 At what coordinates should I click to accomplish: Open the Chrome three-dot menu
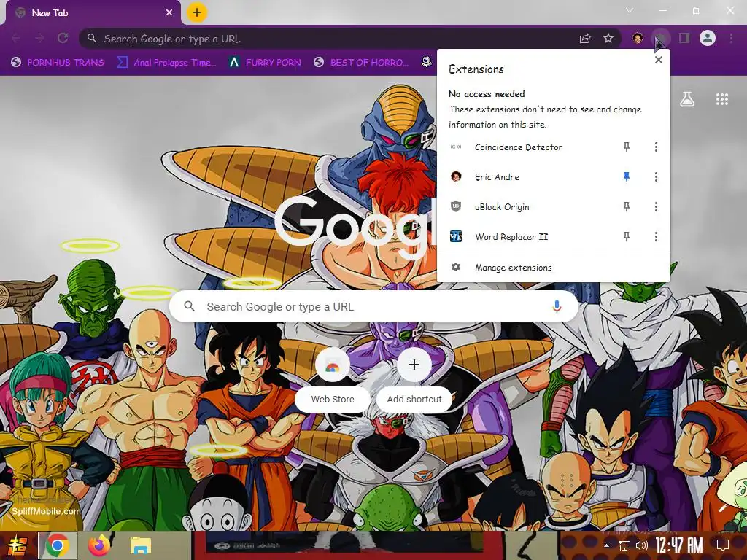point(731,38)
